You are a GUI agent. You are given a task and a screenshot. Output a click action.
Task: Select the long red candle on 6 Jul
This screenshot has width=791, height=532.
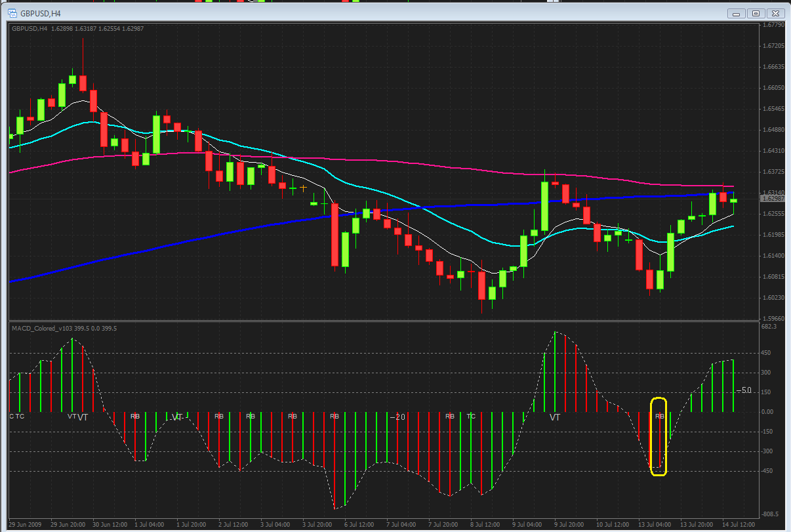tap(335, 235)
